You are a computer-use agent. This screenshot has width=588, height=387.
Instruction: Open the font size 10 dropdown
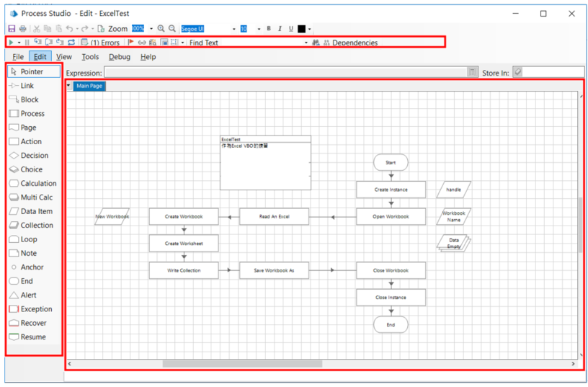259,29
